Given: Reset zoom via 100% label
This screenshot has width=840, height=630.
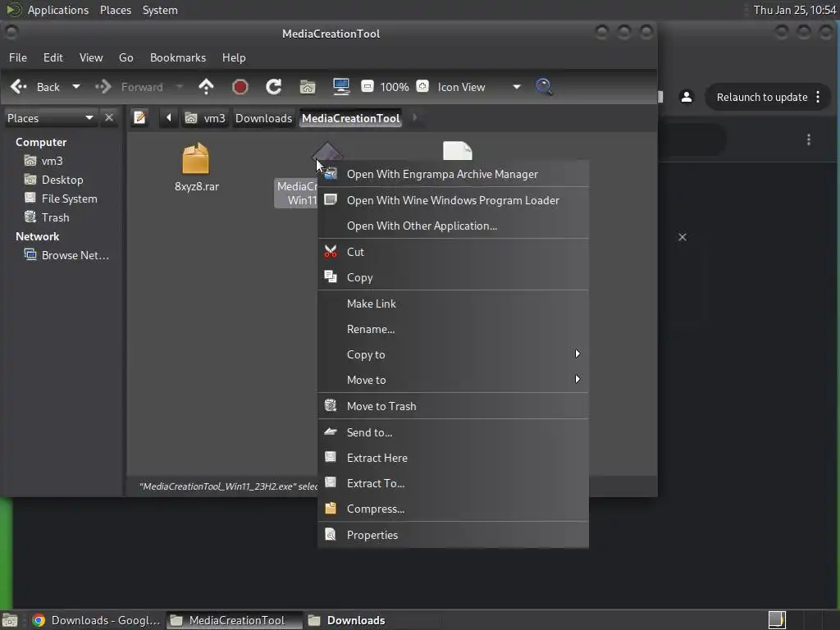Looking at the screenshot, I should pyautogui.click(x=395, y=87).
